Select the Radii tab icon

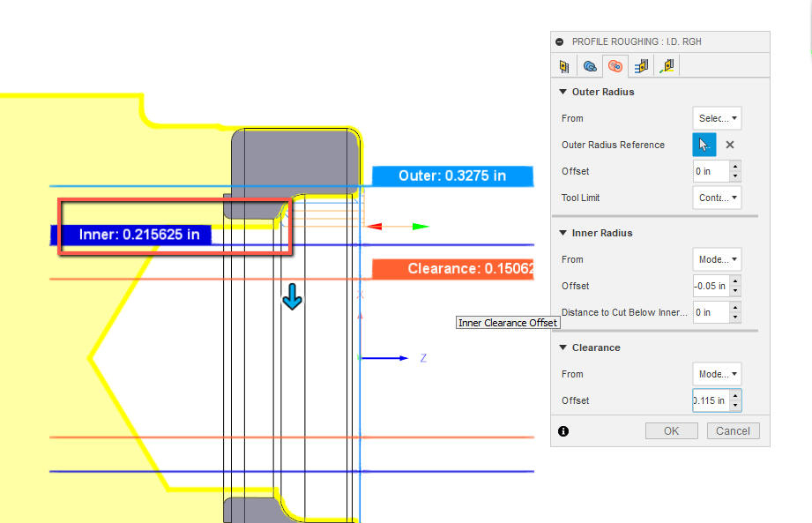click(x=615, y=66)
